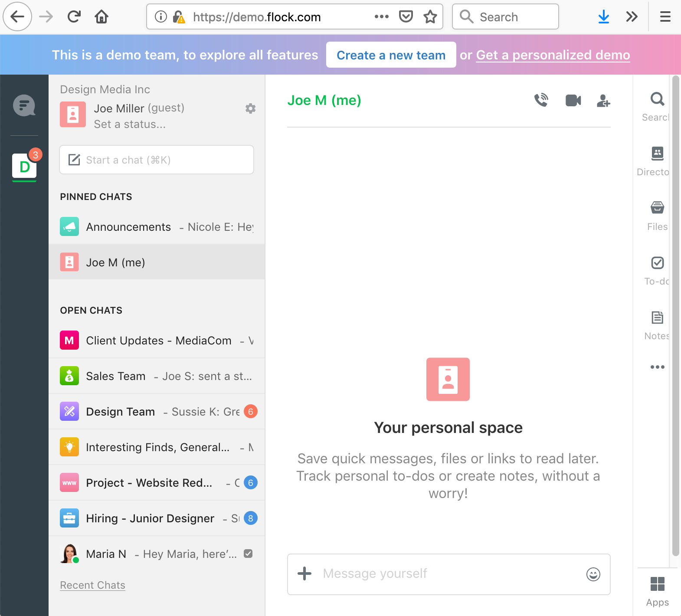The image size is (681, 616).
Task: Click the unread badge on Design Team
Action: pos(250,411)
